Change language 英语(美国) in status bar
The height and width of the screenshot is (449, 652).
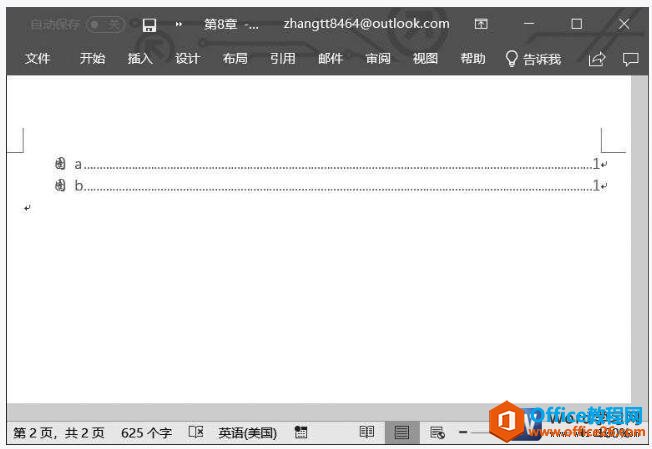pyautogui.click(x=248, y=433)
